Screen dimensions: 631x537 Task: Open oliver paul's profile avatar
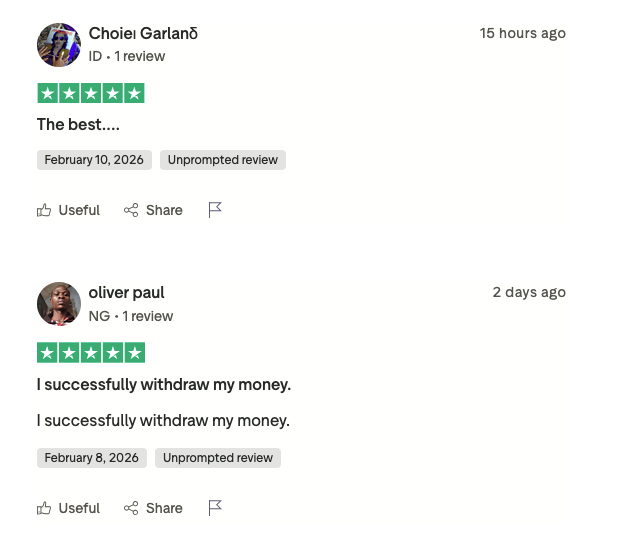tap(59, 304)
